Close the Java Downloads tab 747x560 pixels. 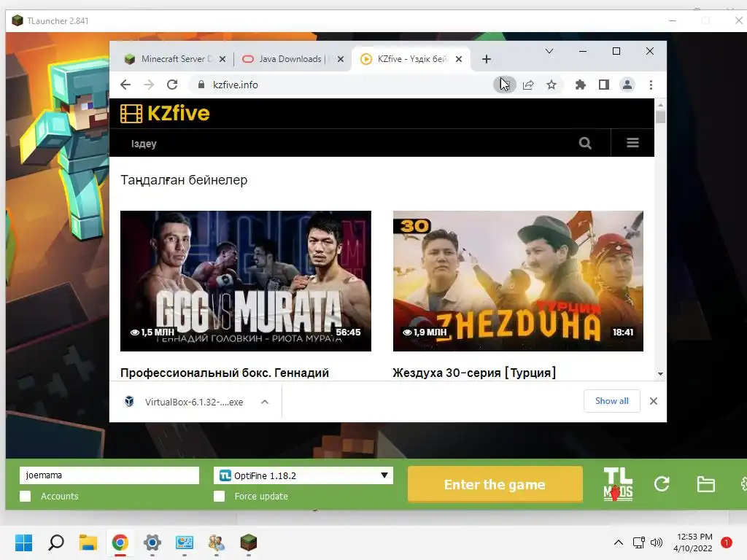point(341,59)
